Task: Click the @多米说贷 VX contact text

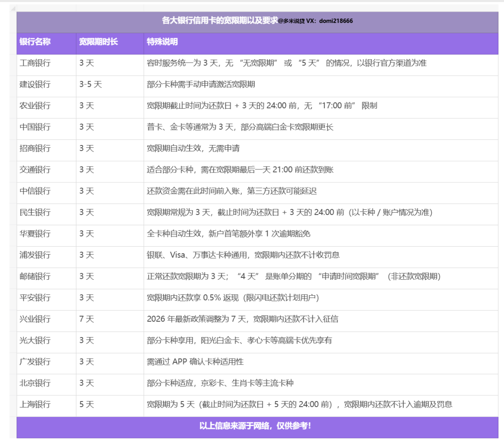Action: [x=316, y=21]
